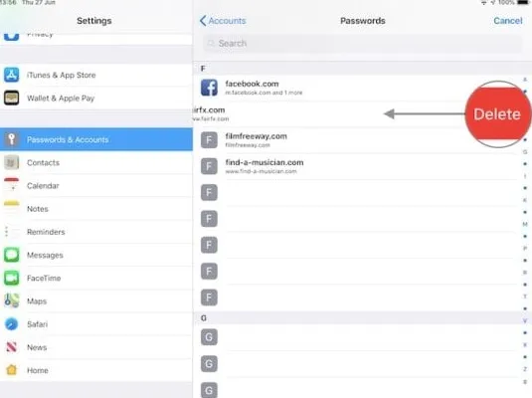The image size is (532, 398).
Task: Open the filmfreeway.com password entry
Action: coord(360,140)
